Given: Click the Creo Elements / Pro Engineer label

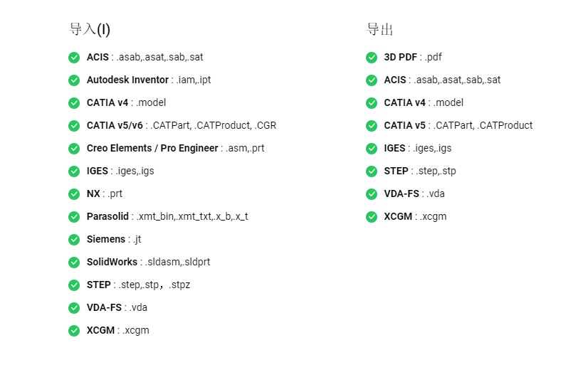Looking at the screenshot, I should pos(152,148).
